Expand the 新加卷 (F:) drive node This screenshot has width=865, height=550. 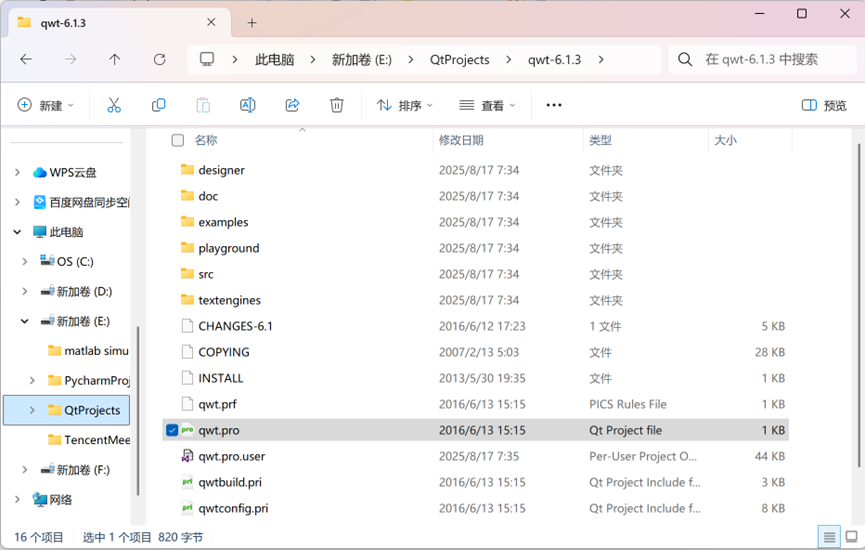coord(25,470)
